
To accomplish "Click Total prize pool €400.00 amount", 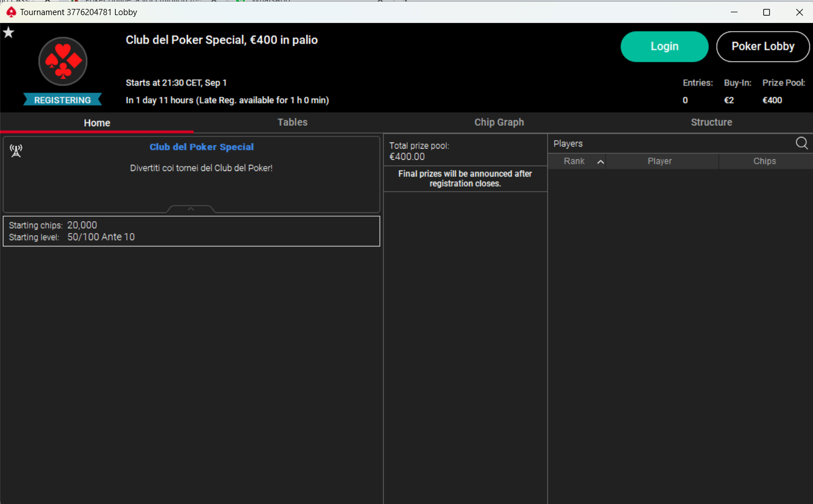I will [407, 157].
